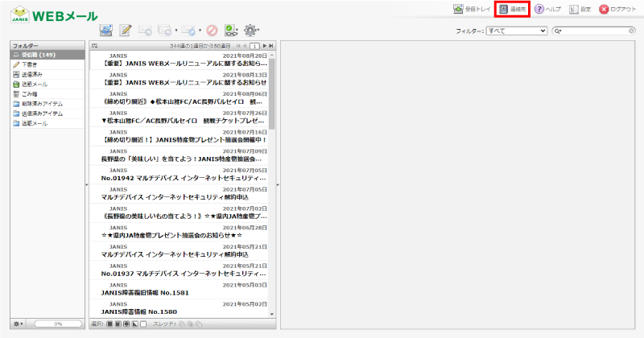Image resolution: width=644 pixels, height=338 pixels.
Task: Click the 0% quota usage bar
Action: (58, 324)
